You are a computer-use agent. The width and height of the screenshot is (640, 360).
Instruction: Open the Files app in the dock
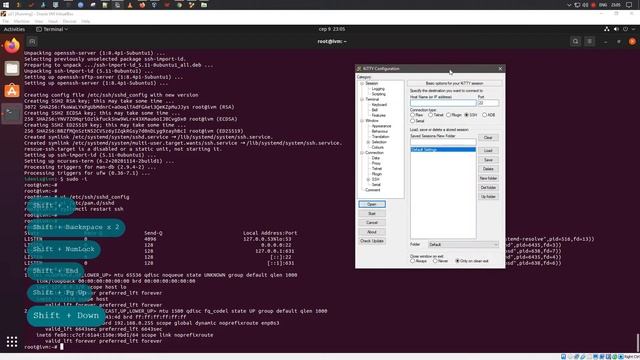(x=12, y=68)
